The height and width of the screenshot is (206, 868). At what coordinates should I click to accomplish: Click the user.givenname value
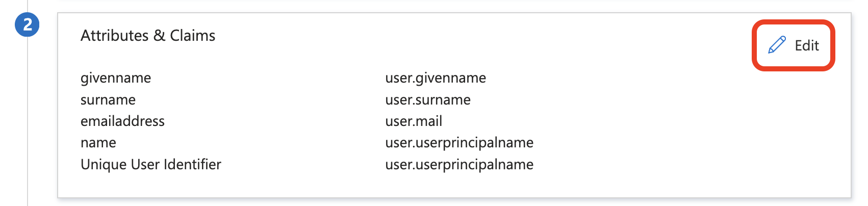(436, 78)
